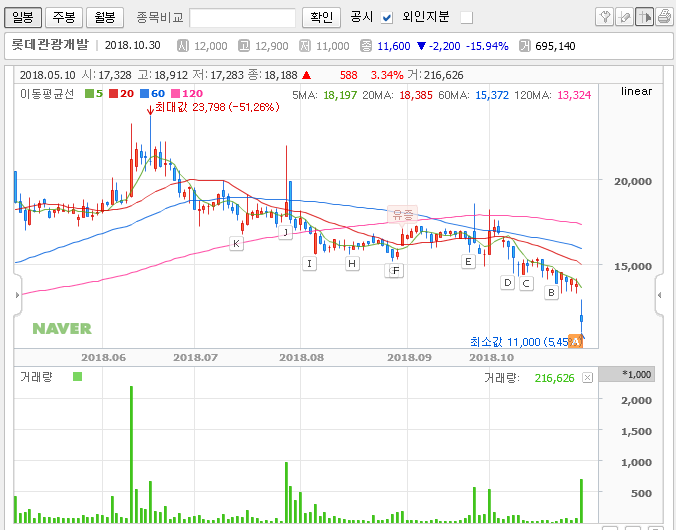Open disclosure marker H on chart

352,263
